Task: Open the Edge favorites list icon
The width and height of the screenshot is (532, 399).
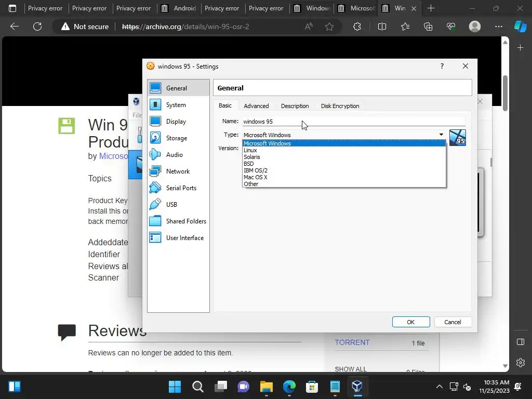Action: pos(405,26)
